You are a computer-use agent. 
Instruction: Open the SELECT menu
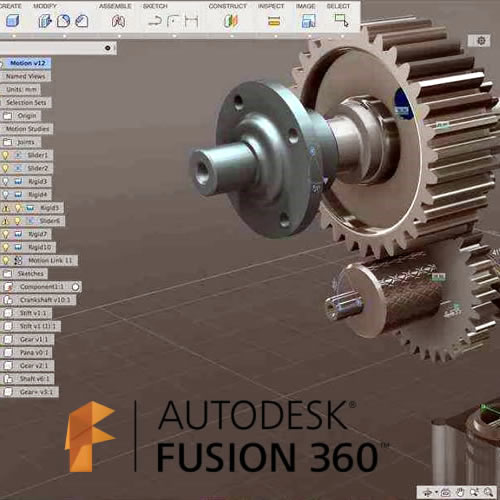point(338,6)
